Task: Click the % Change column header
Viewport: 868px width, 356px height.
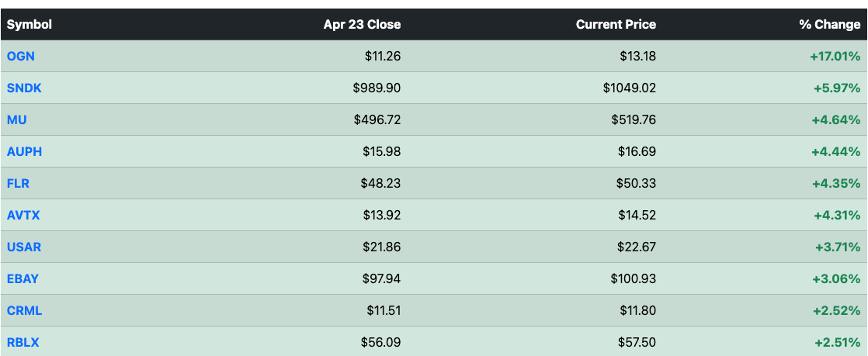Action: (x=829, y=24)
